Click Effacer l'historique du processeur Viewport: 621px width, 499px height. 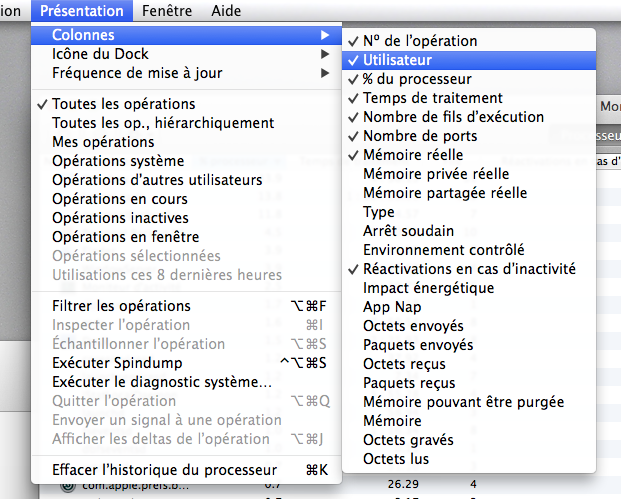pos(164,470)
